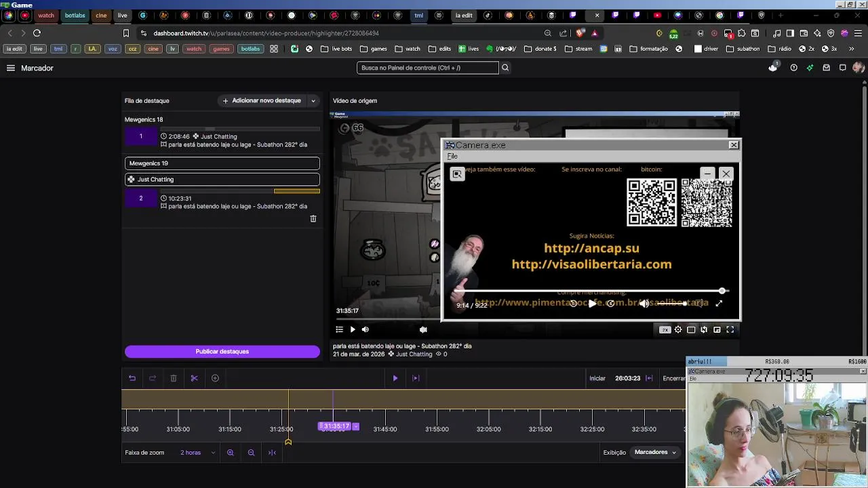This screenshot has height=488, width=868.
Task: Click Adicionar novo destaque button
Action: (x=262, y=101)
